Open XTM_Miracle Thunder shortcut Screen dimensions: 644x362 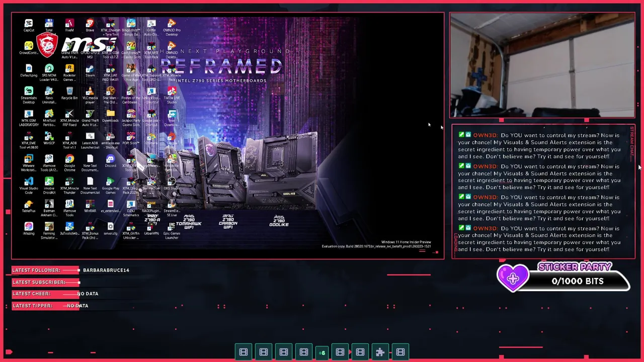tap(69, 186)
